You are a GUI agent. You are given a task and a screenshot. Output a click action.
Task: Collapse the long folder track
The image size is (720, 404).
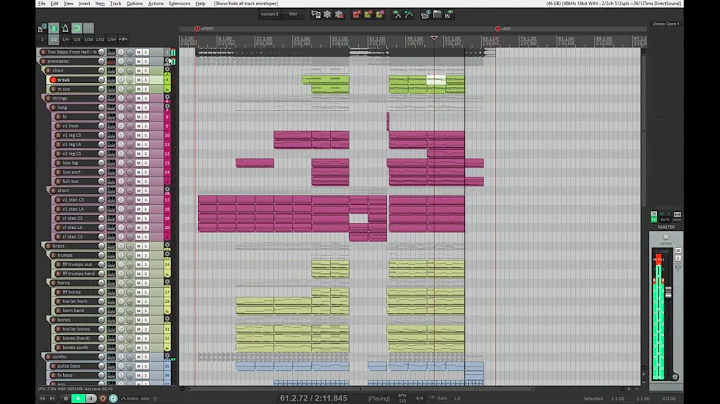coord(167,107)
